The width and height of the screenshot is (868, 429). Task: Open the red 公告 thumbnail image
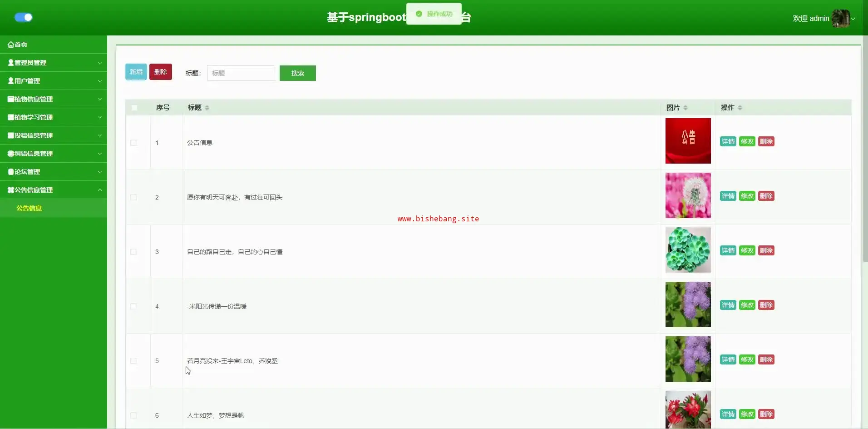pyautogui.click(x=688, y=141)
